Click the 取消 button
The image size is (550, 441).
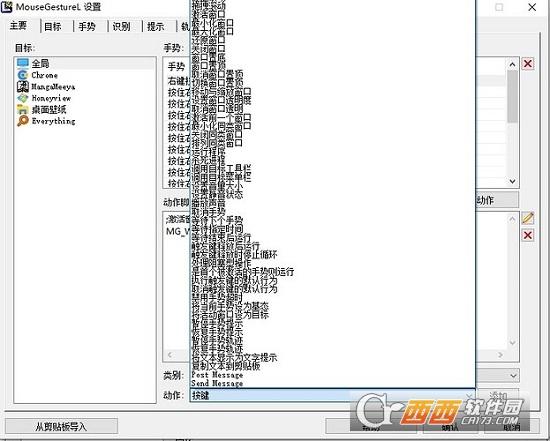click(512, 427)
